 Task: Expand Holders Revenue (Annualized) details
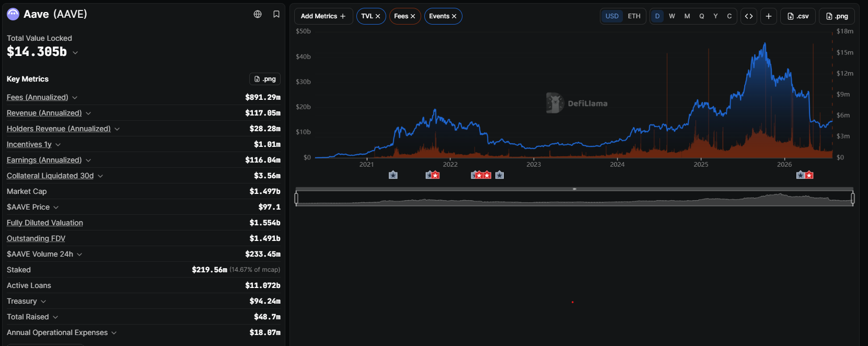point(117,129)
